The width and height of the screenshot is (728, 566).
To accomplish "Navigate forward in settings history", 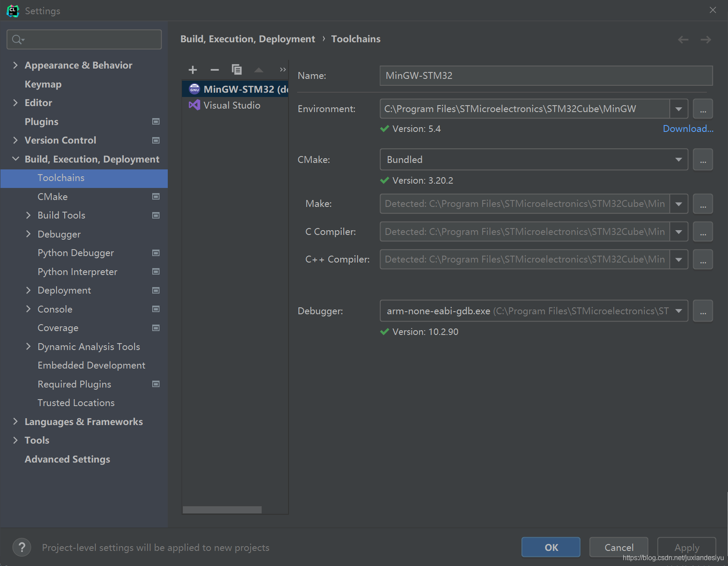I will click(x=706, y=40).
